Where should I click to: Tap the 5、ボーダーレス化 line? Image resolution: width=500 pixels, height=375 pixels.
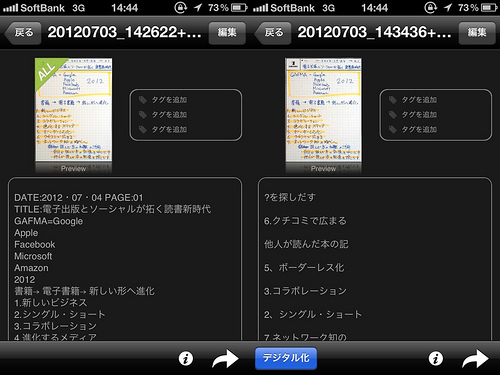tap(304, 268)
